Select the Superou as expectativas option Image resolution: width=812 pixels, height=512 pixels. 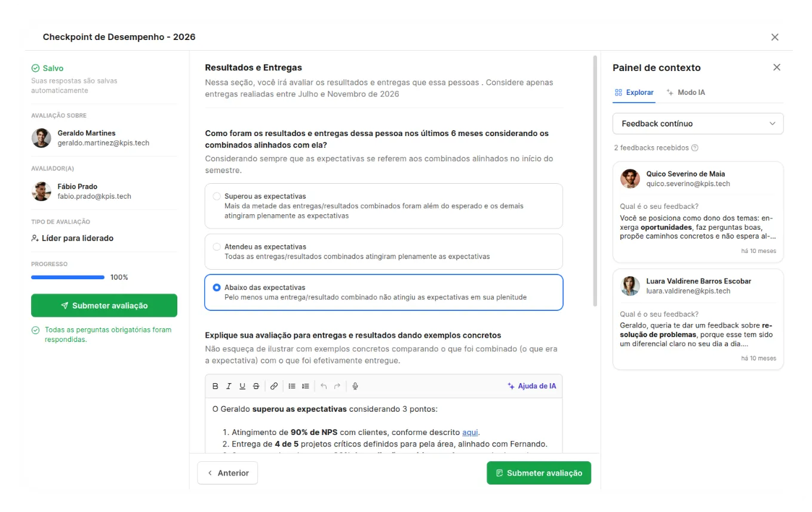(x=384, y=206)
